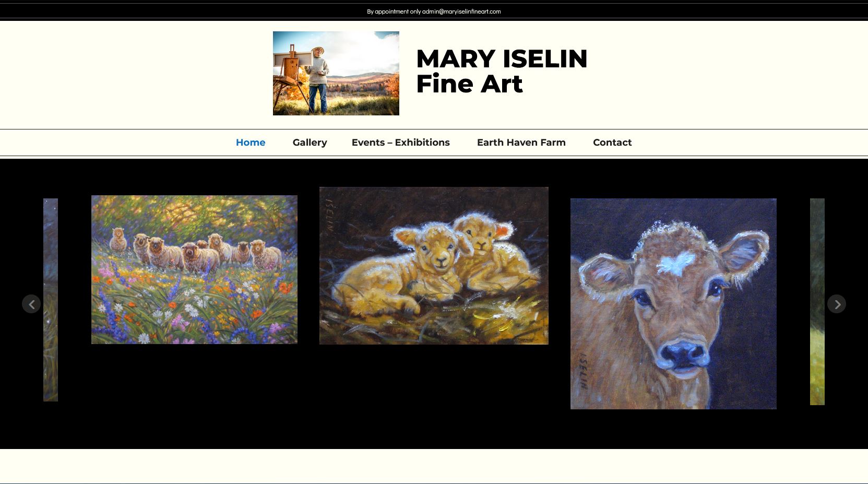Open the Gallery menu item
The width and height of the screenshot is (868, 484).
tap(310, 143)
